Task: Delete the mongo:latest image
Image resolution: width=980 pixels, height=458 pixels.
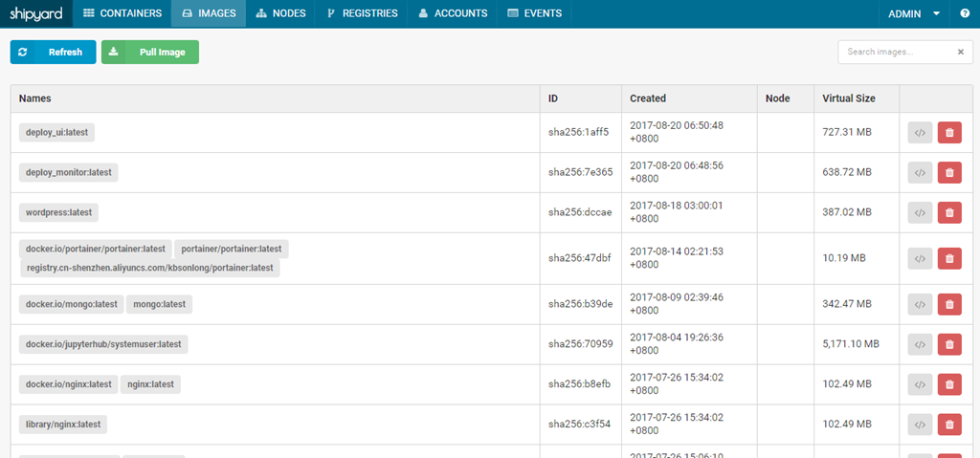Action: pos(949,304)
